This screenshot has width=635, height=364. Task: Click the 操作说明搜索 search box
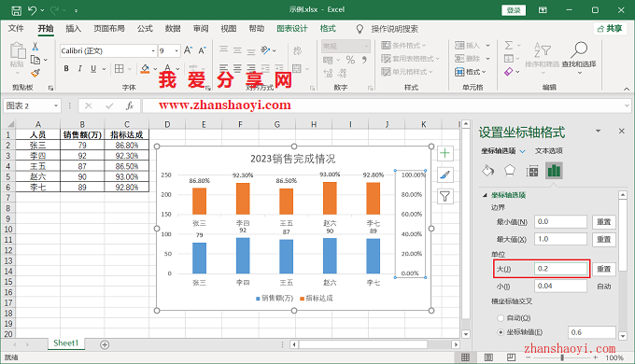[395, 29]
